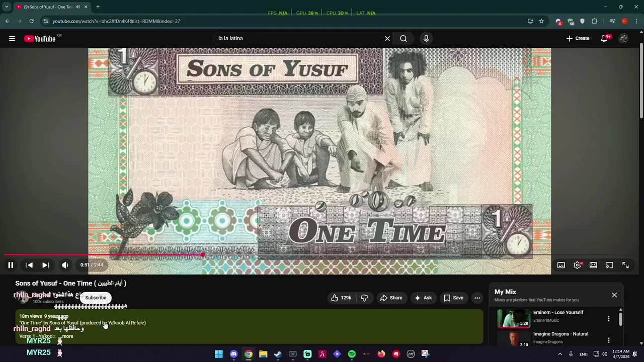Mute tab via speaker icon
644x362 pixels.
(77, 7)
